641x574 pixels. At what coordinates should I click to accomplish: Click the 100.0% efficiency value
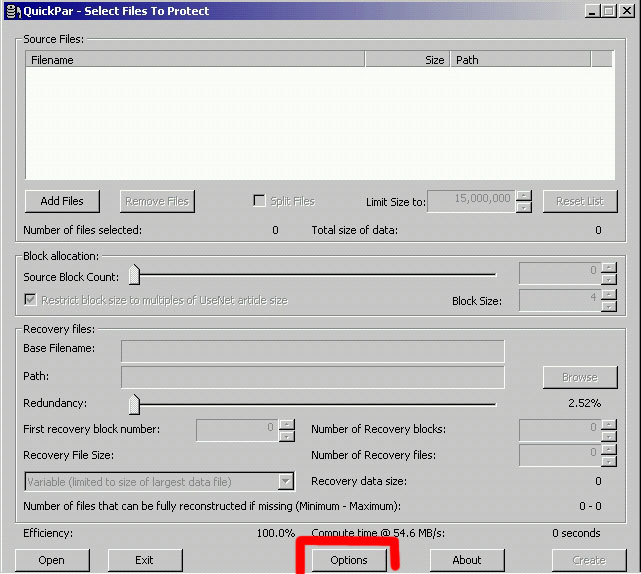pyautogui.click(x=276, y=533)
